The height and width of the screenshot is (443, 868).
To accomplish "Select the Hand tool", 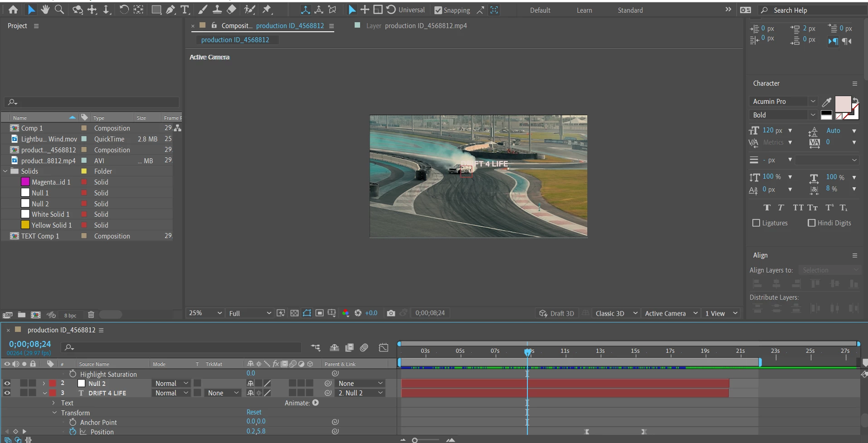I will [x=45, y=10].
